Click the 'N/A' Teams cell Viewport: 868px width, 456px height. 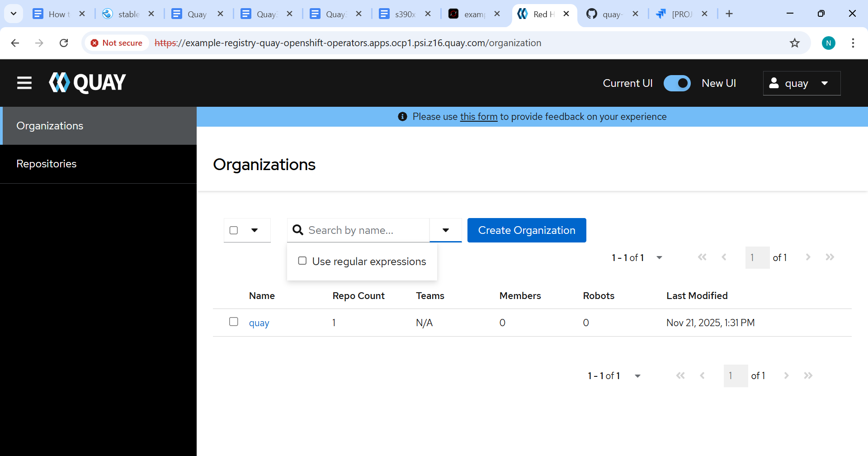tap(425, 323)
